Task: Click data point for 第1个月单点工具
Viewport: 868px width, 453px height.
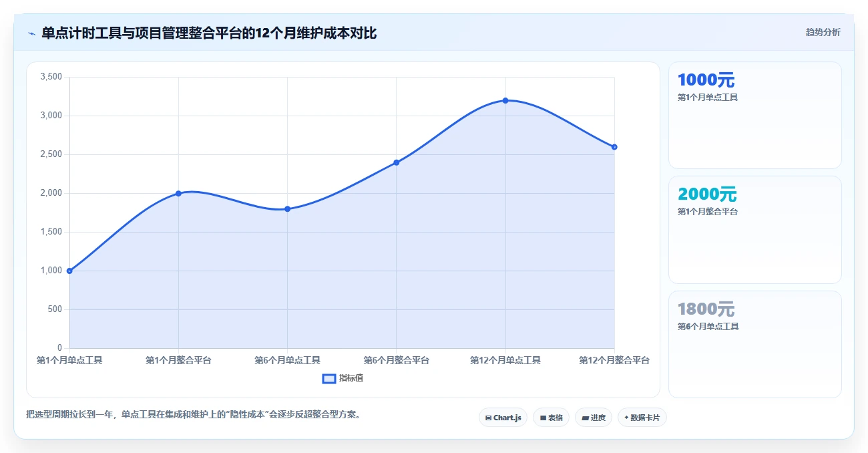Action: (69, 271)
